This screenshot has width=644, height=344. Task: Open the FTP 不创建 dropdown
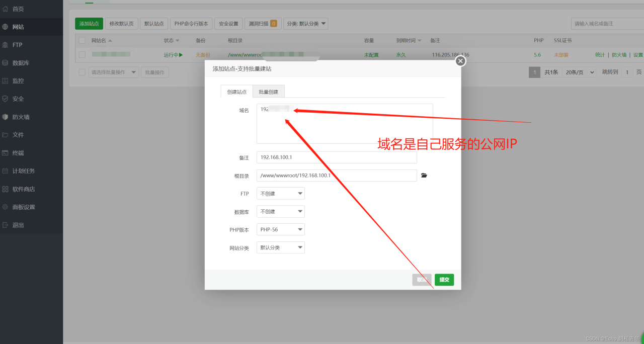click(x=281, y=194)
